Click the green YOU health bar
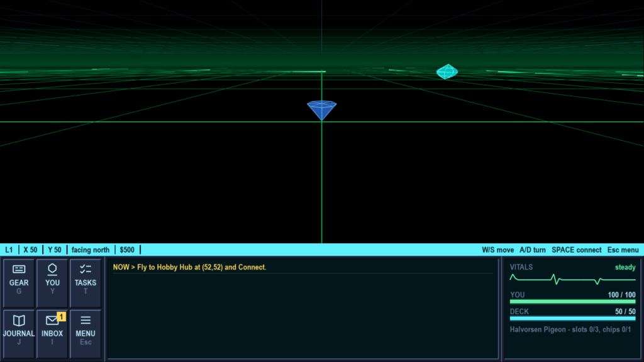The height and width of the screenshot is (362, 644). pos(572,302)
